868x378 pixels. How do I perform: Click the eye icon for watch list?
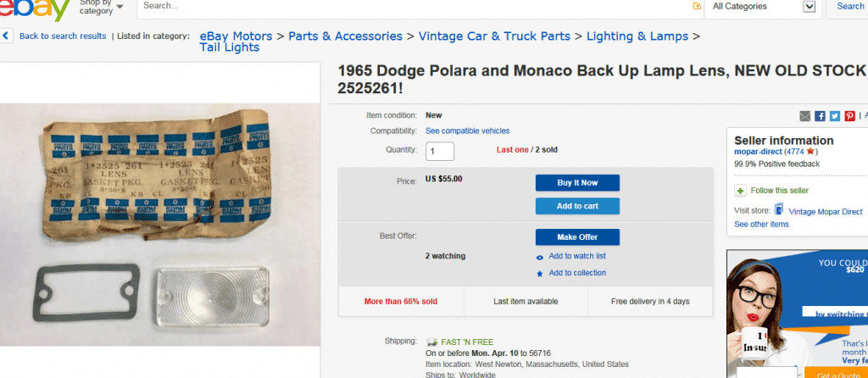pyautogui.click(x=540, y=257)
